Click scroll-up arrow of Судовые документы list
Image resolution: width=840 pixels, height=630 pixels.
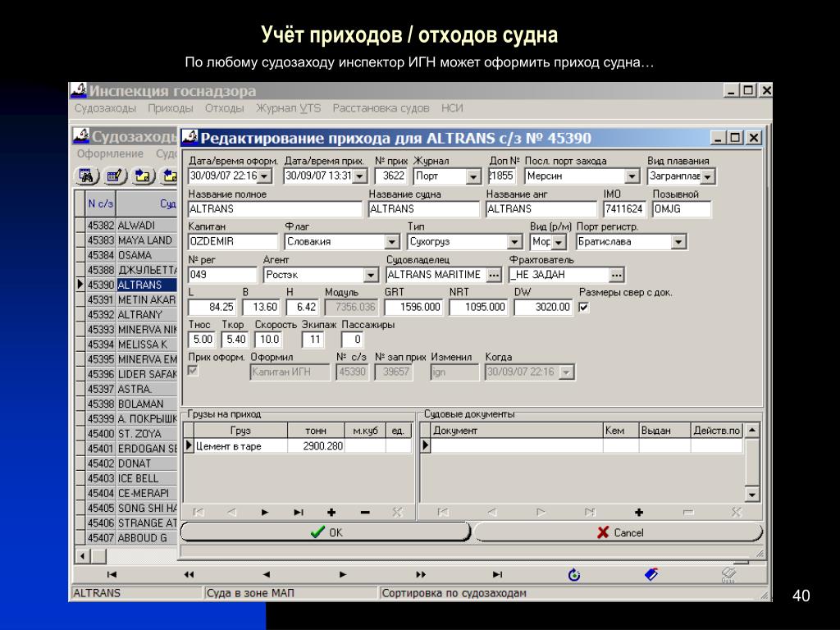tap(752, 430)
